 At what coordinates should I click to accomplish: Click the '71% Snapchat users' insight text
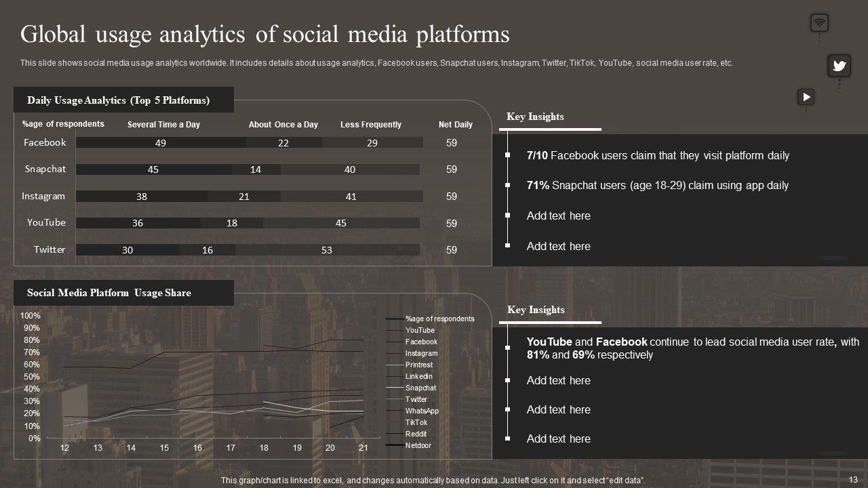click(657, 186)
